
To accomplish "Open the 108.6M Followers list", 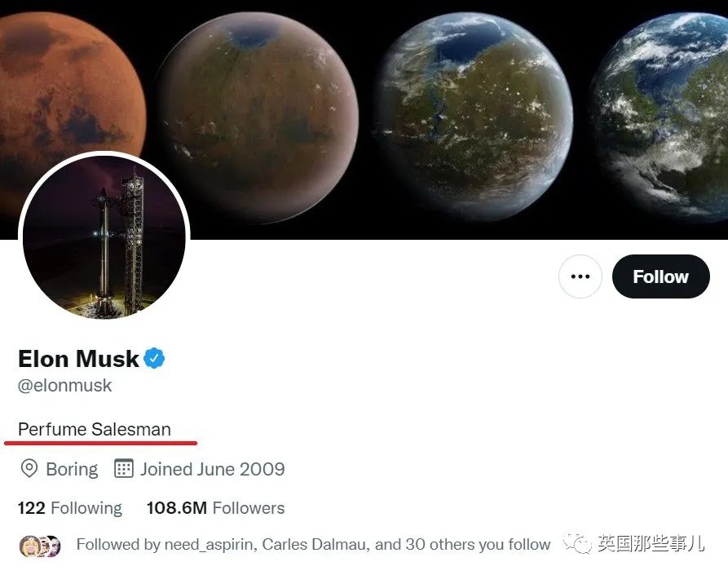I will point(215,508).
